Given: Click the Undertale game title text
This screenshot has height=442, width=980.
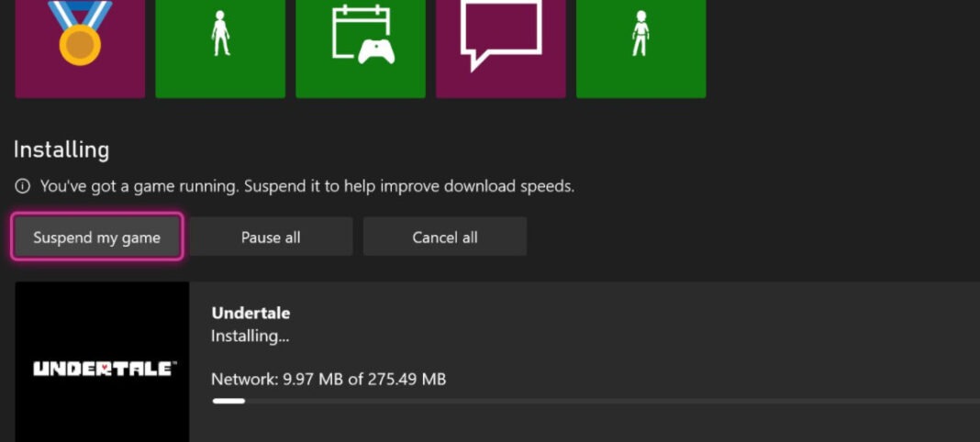Looking at the screenshot, I should tap(251, 314).
